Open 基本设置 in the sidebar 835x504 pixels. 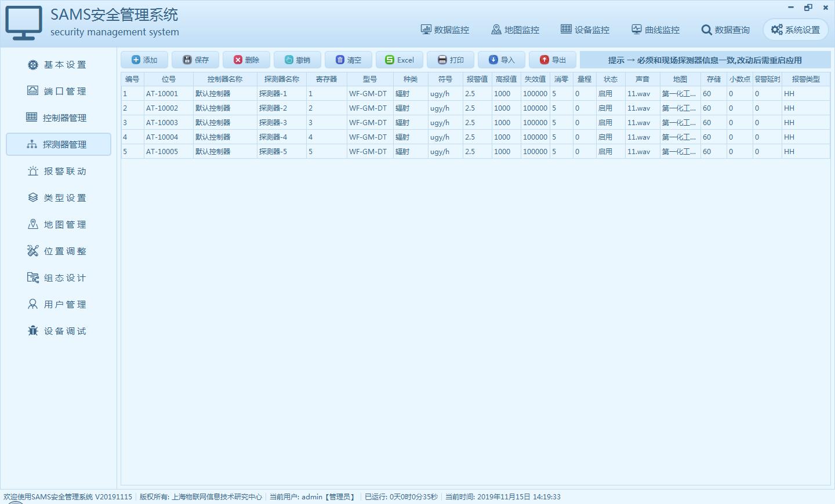58,65
